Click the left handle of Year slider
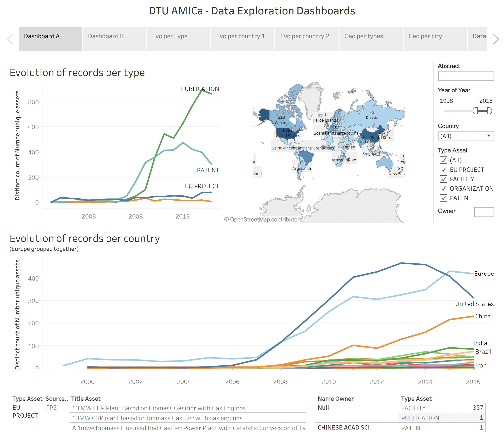The image size is (504, 432). click(475, 111)
